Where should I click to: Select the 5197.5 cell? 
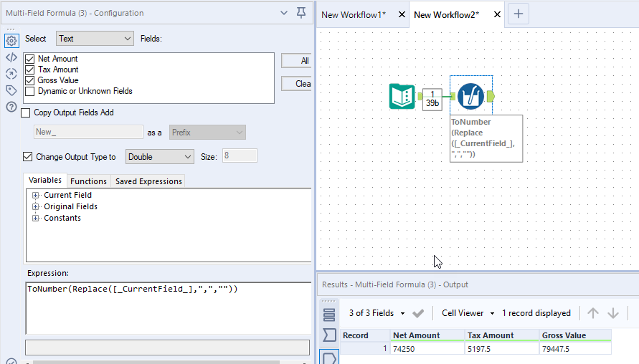click(x=502, y=348)
